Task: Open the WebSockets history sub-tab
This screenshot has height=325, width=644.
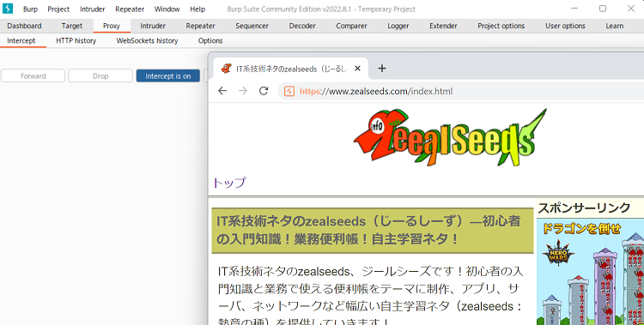Action: click(147, 40)
